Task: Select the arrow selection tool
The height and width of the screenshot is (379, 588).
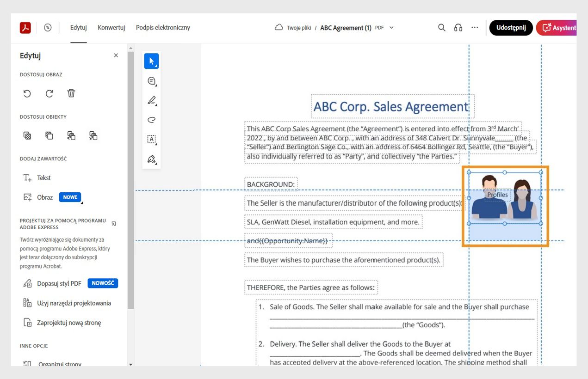Action: click(151, 61)
